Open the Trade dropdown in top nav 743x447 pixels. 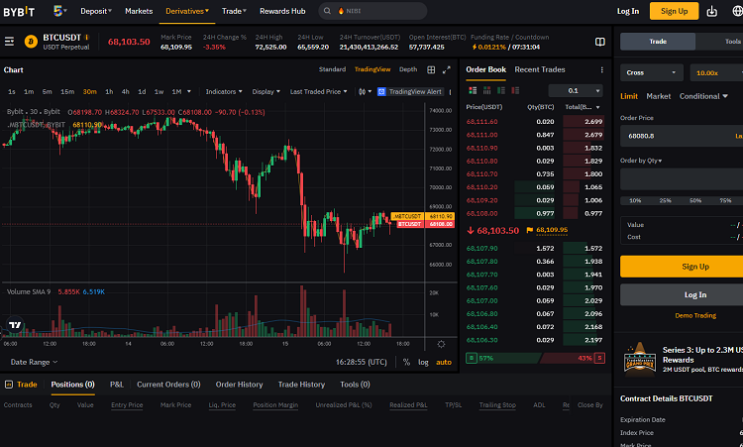pyautogui.click(x=234, y=11)
